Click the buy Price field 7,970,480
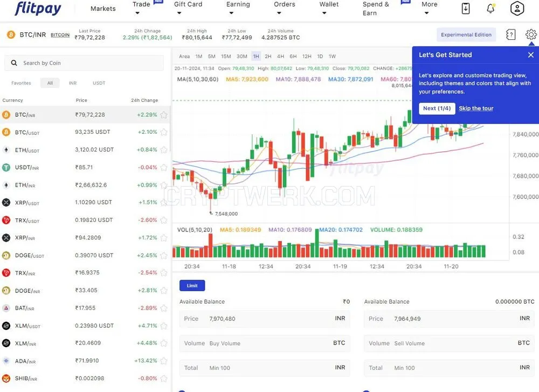539x392 pixels. point(265,319)
